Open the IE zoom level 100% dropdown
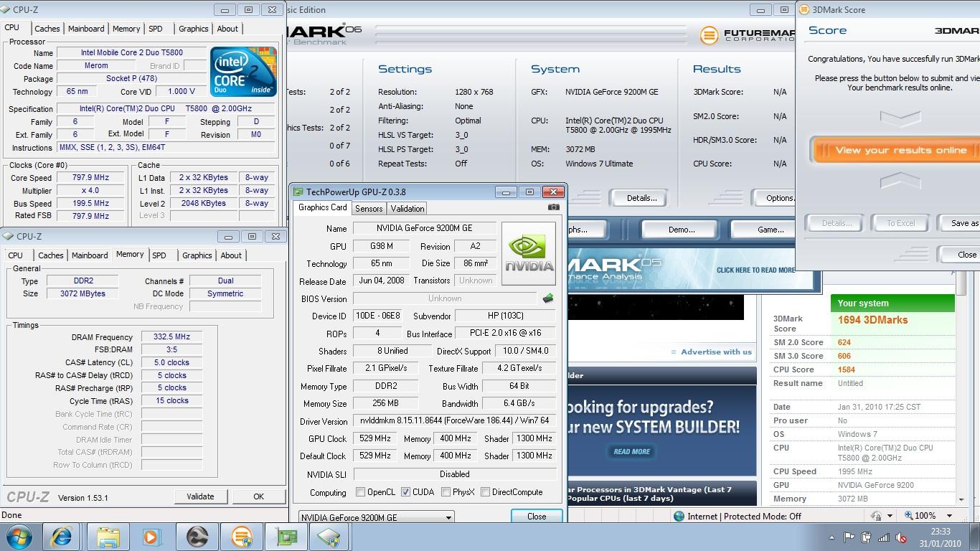 949,516
